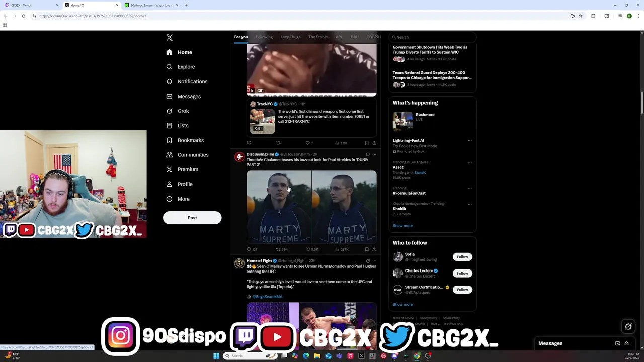Open more options for Asset trend
This screenshot has height=362, width=644.
click(470, 163)
